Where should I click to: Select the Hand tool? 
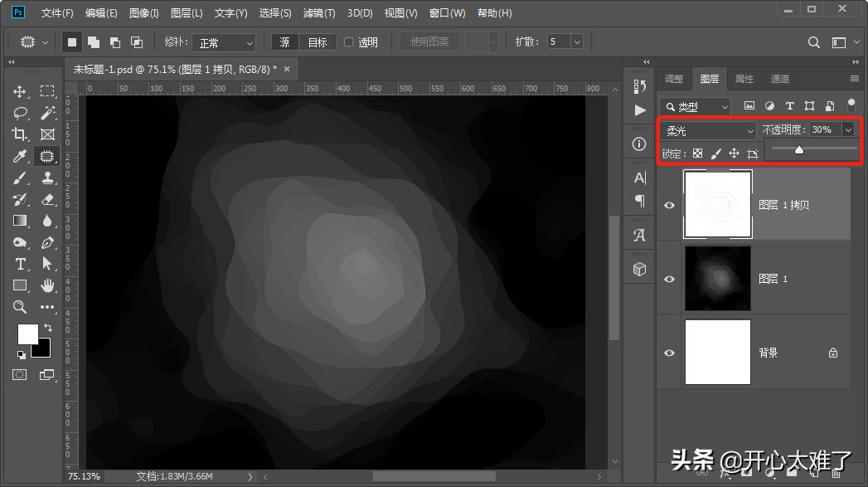coord(47,285)
